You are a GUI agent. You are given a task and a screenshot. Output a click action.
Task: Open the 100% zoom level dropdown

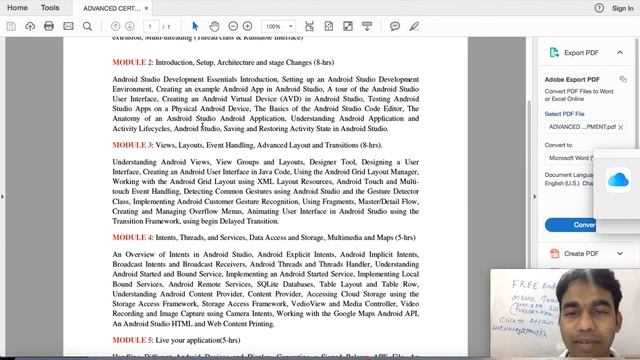tap(278, 27)
